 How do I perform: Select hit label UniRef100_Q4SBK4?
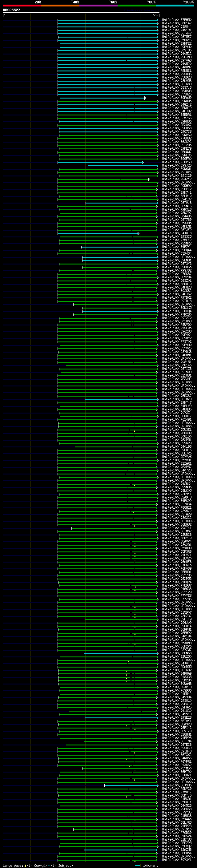point(177,484)
